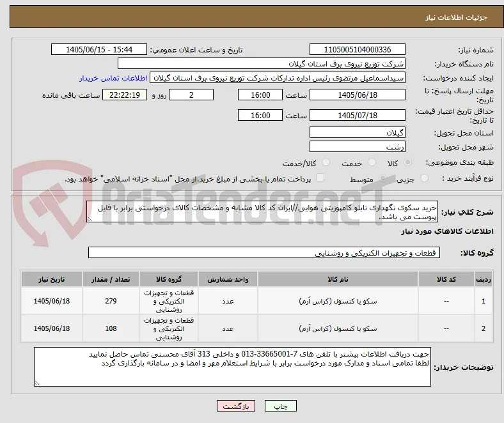504x423 pixels.
Task: Click the نام کالا column header
Action: [338, 279]
